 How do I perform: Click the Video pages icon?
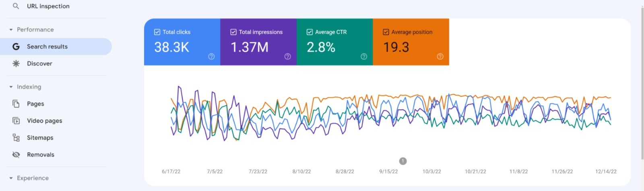tap(16, 120)
